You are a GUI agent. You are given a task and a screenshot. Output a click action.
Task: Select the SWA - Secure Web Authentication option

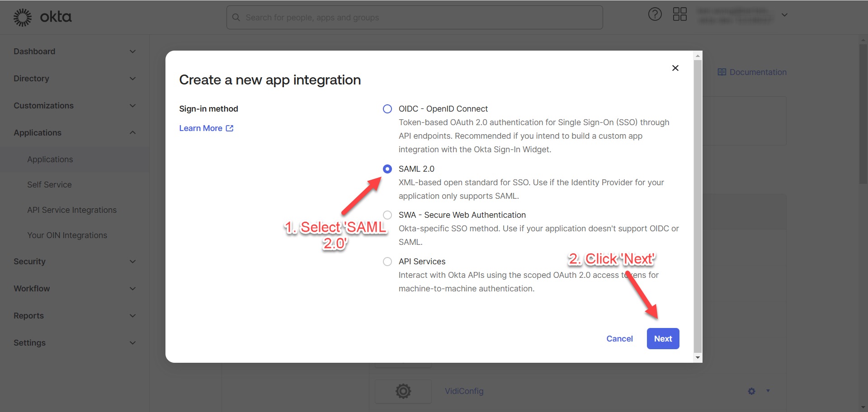[x=387, y=215]
